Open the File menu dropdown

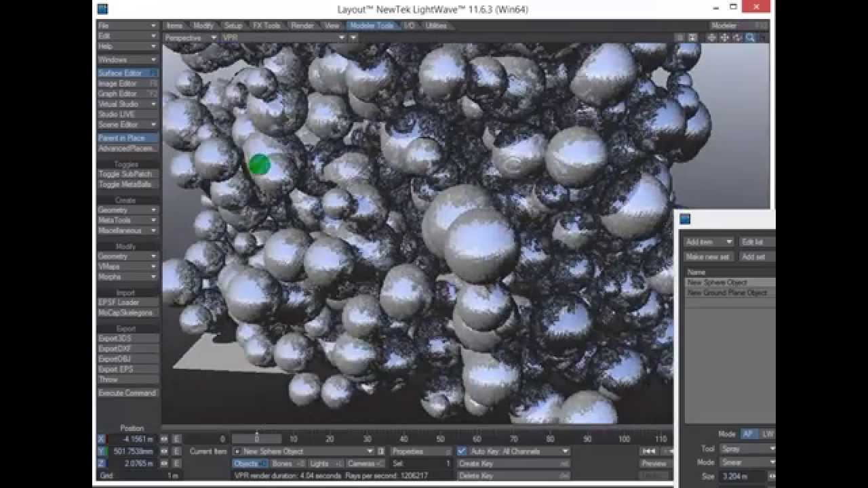pos(127,26)
